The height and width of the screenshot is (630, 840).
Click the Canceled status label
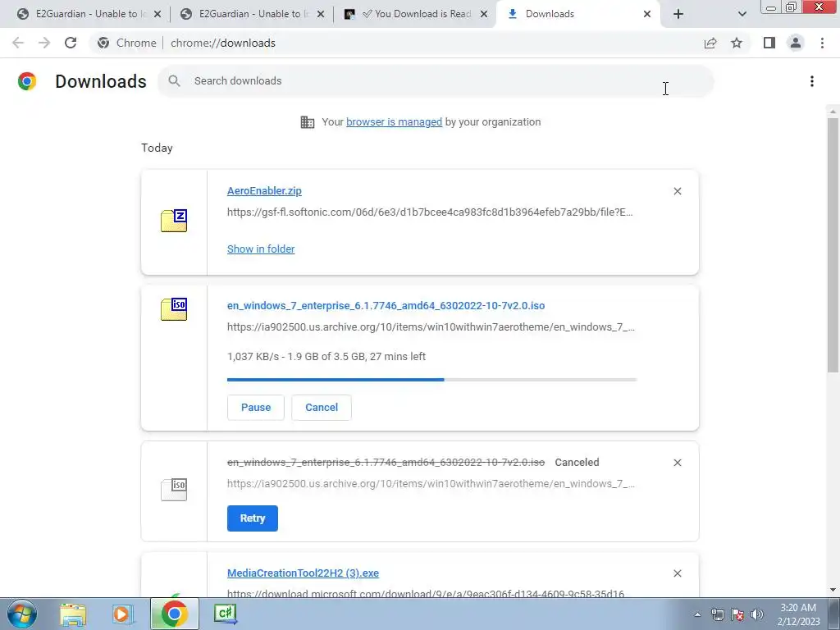(577, 463)
